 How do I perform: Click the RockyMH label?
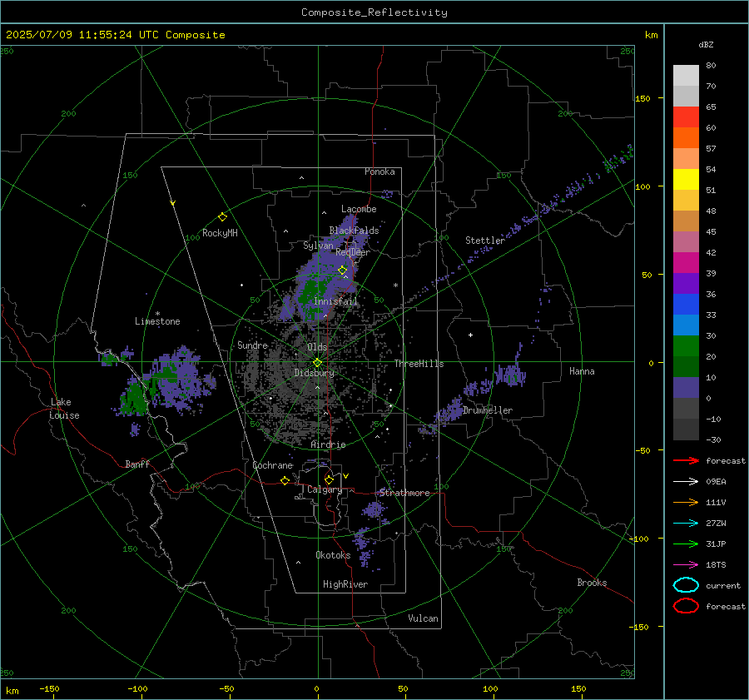coord(221,233)
